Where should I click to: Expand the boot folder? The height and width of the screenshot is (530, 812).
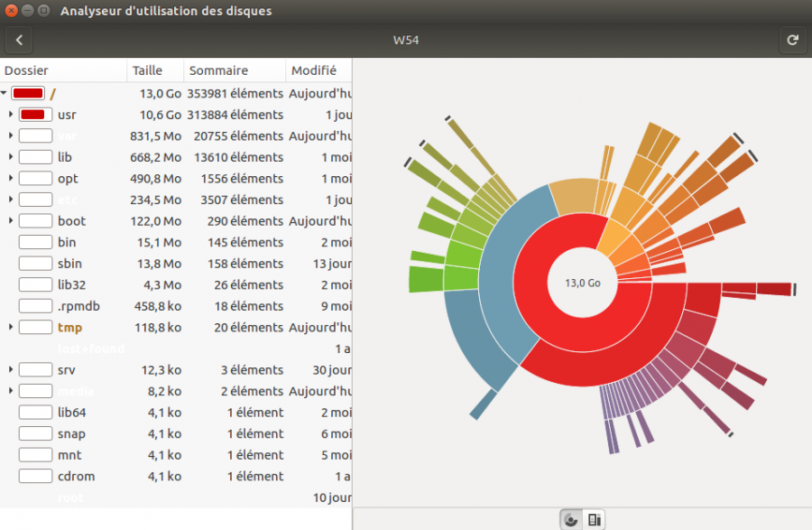click(11, 220)
